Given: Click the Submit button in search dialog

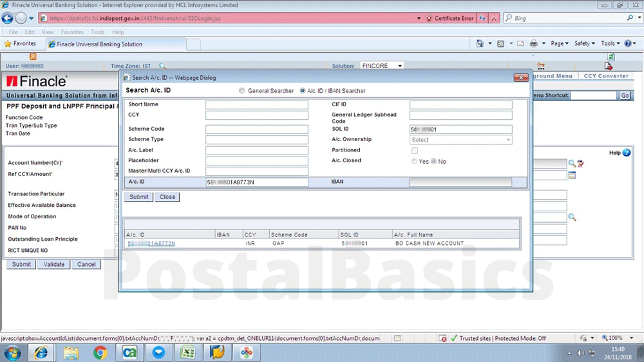Looking at the screenshot, I should [x=138, y=197].
